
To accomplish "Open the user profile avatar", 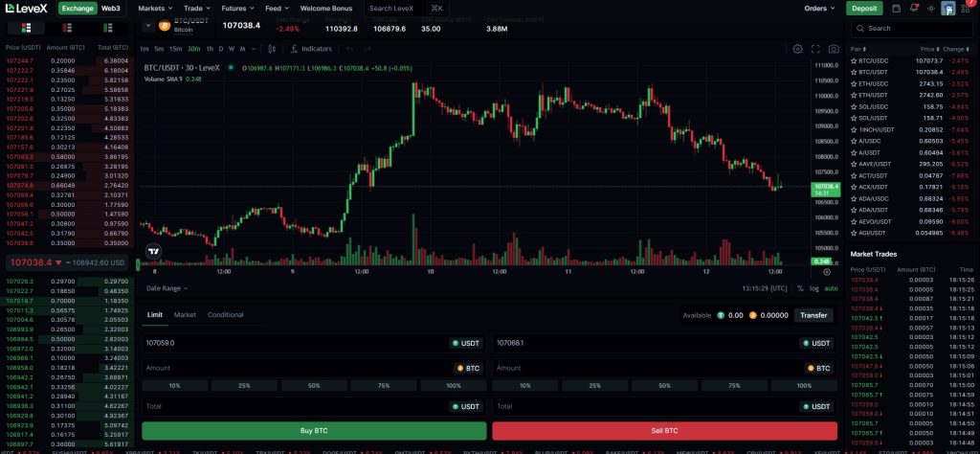I will coord(948,9).
